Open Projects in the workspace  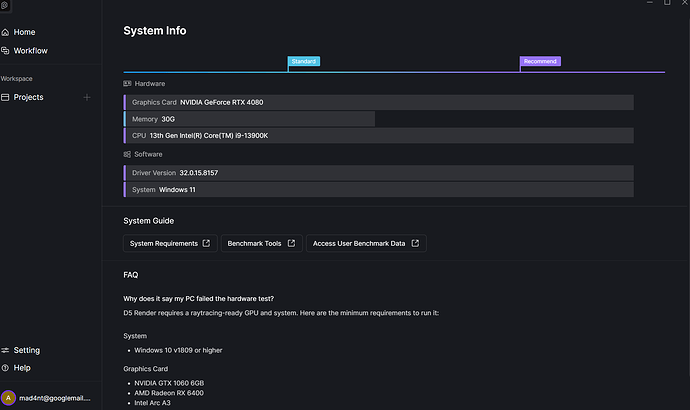pos(28,97)
